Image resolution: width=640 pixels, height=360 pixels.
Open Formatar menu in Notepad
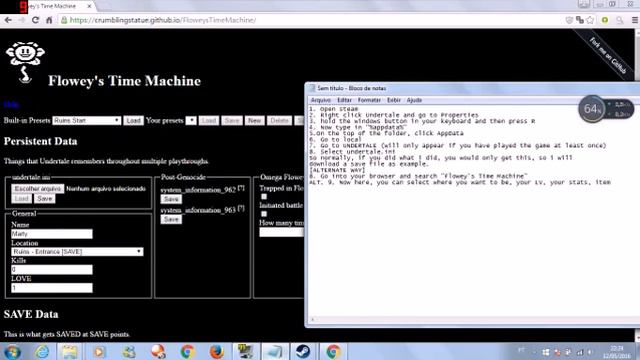(x=369, y=100)
